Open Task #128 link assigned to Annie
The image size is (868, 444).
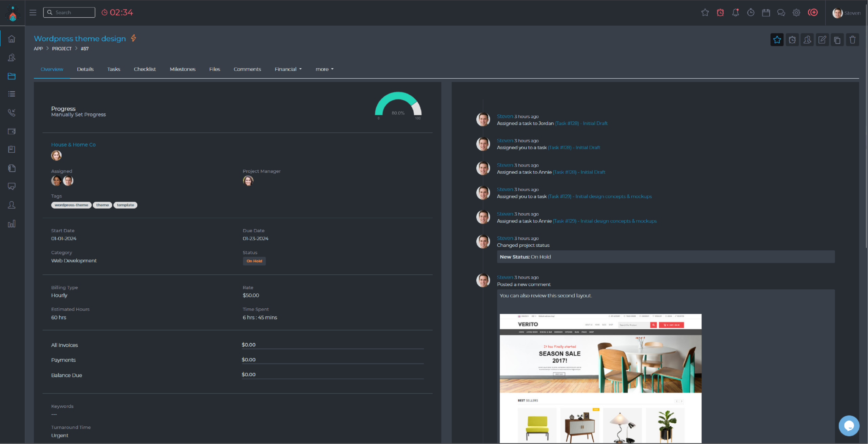click(579, 172)
